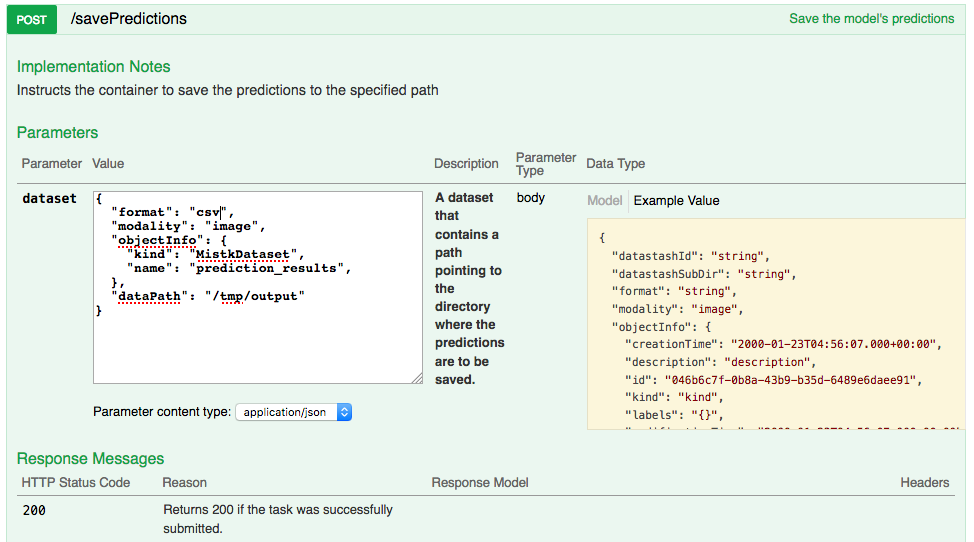Open the Parameter content type dropdown

click(293, 412)
